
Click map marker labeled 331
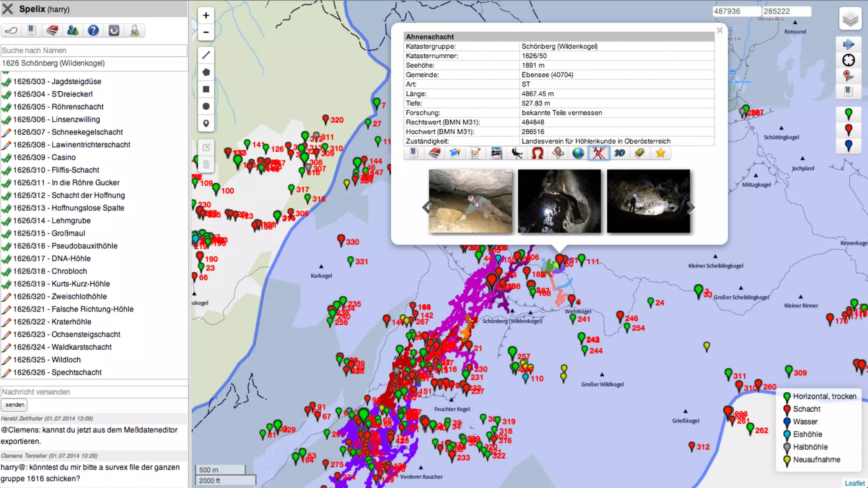point(351,261)
